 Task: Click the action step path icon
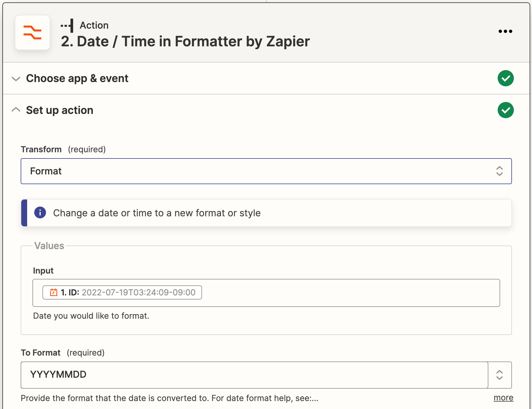(67, 26)
